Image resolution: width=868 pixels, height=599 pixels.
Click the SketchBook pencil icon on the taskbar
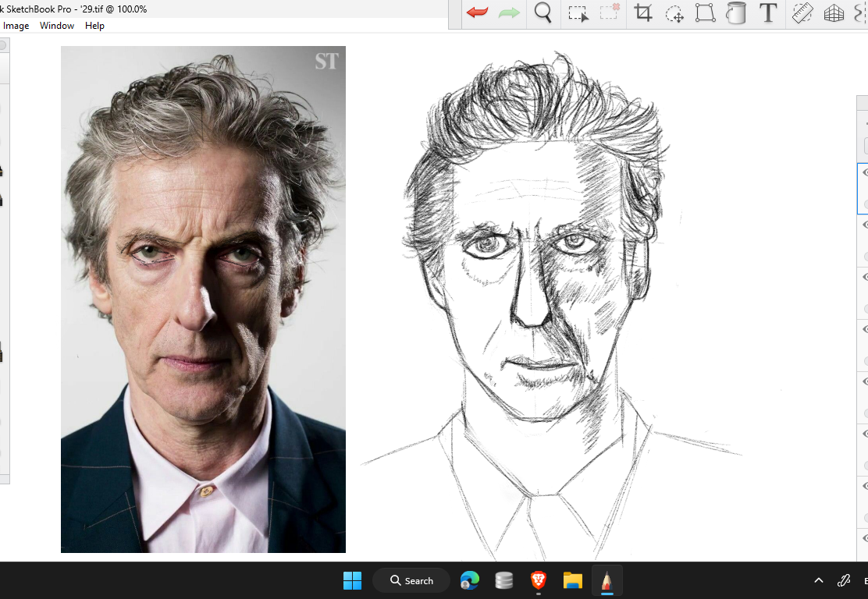(607, 581)
